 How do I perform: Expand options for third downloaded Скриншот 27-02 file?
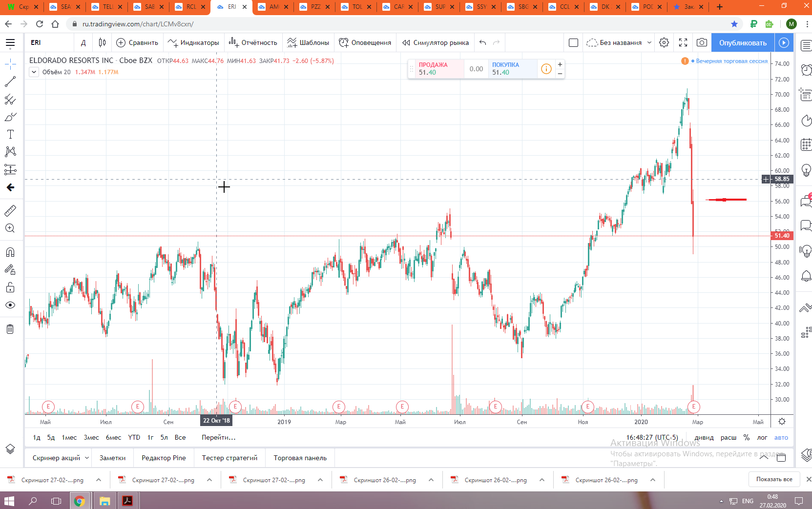[x=320, y=480]
